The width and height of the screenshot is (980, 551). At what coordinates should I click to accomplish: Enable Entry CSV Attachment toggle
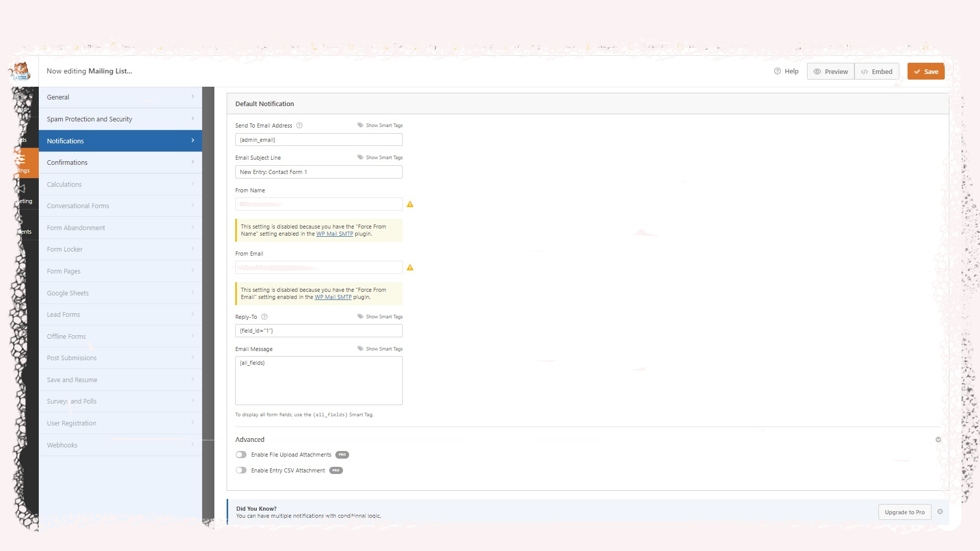click(x=241, y=470)
